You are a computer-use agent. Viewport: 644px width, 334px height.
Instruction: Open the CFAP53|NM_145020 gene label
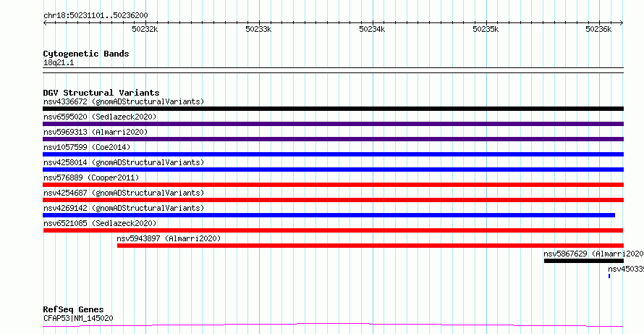coord(78,318)
